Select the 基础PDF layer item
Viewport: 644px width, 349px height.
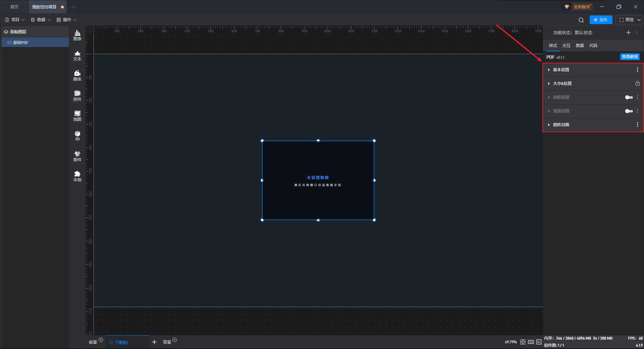click(21, 43)
